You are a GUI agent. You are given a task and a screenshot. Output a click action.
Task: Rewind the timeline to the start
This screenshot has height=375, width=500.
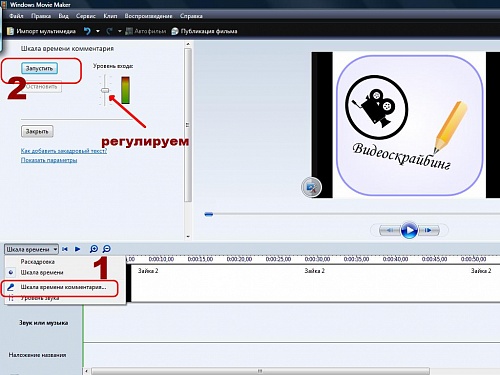click(65, 249)
